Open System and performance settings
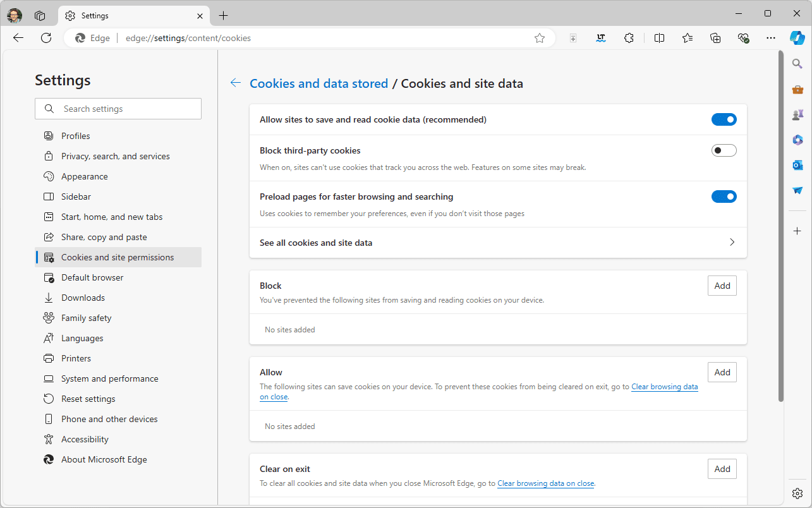 click(x=118, y=378)
